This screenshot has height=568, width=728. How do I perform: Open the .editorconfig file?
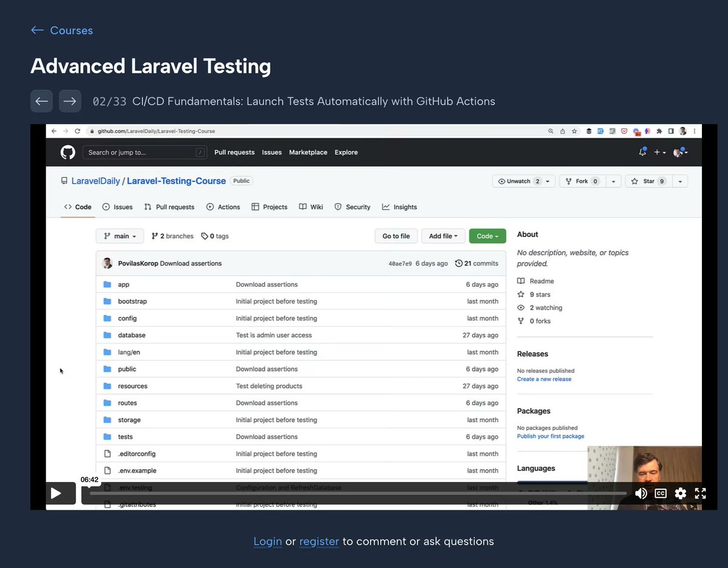tap(136, 454)
